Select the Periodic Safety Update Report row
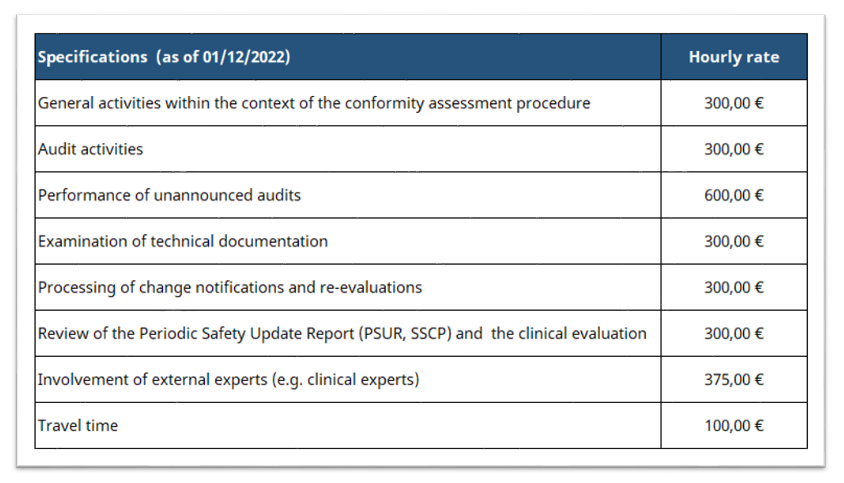Image resolution: width=844 pixels, height=483 pixels. click(x=341, y=333)
